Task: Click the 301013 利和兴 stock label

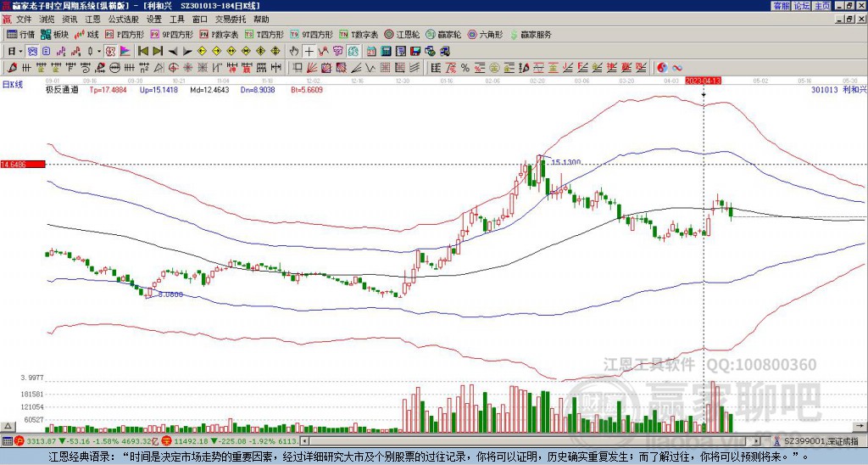Action: click(x=837, y=89)
